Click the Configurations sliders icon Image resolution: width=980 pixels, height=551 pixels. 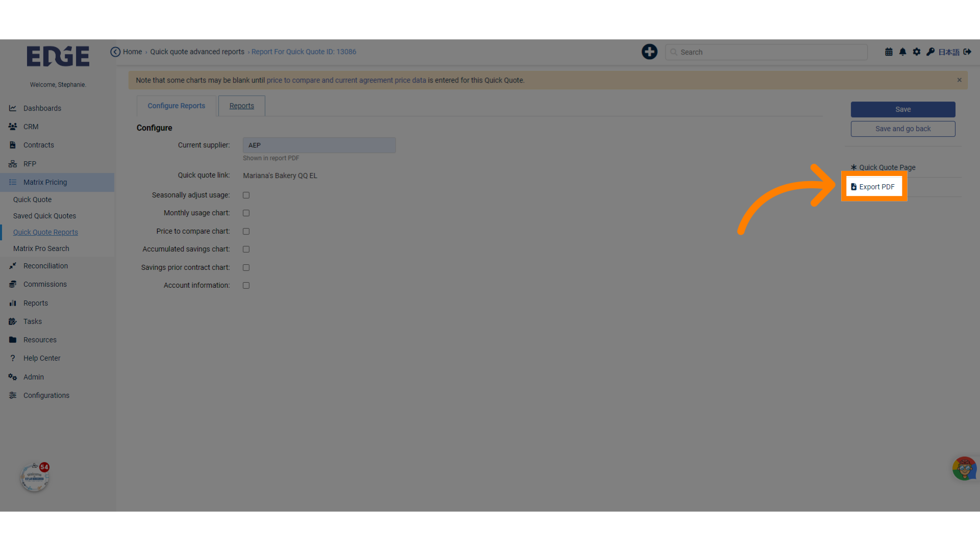tap(13, 395)
